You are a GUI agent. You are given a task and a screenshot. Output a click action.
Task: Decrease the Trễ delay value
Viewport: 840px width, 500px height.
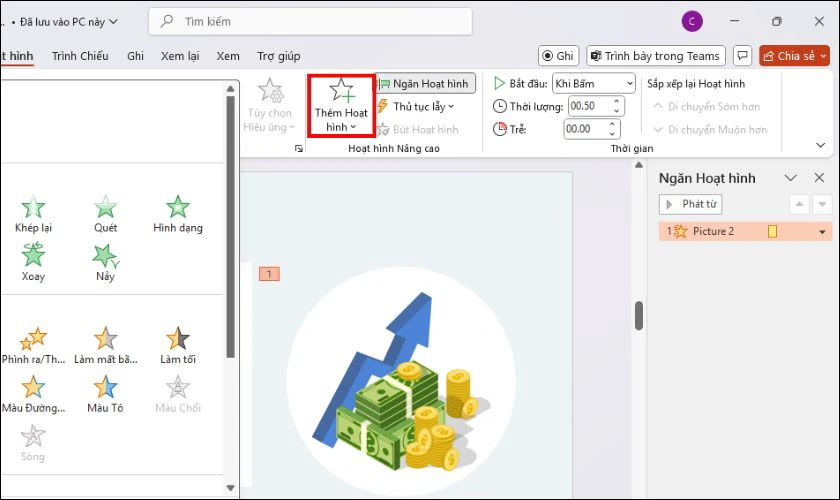tap(612, 133)
